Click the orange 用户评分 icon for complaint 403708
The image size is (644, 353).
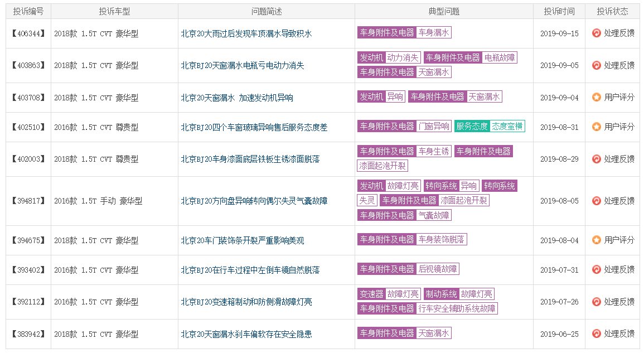pos(597,97)
